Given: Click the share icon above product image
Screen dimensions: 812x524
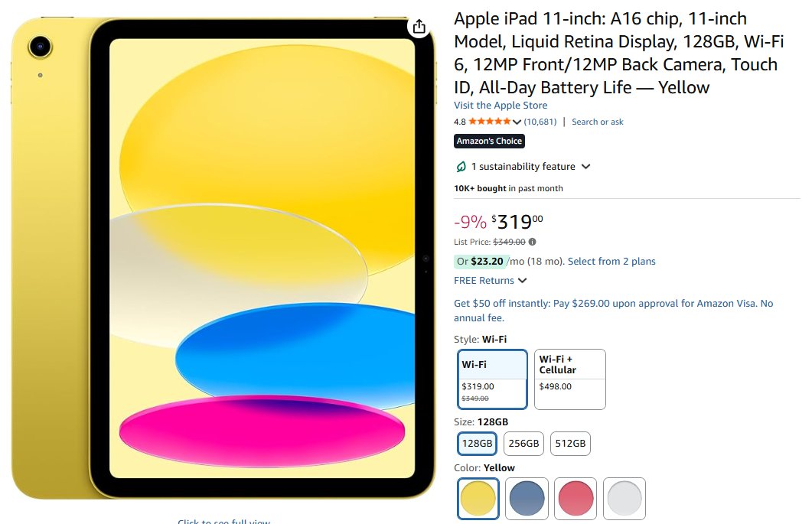Looking at the screenshot, I should click(419, 28).
